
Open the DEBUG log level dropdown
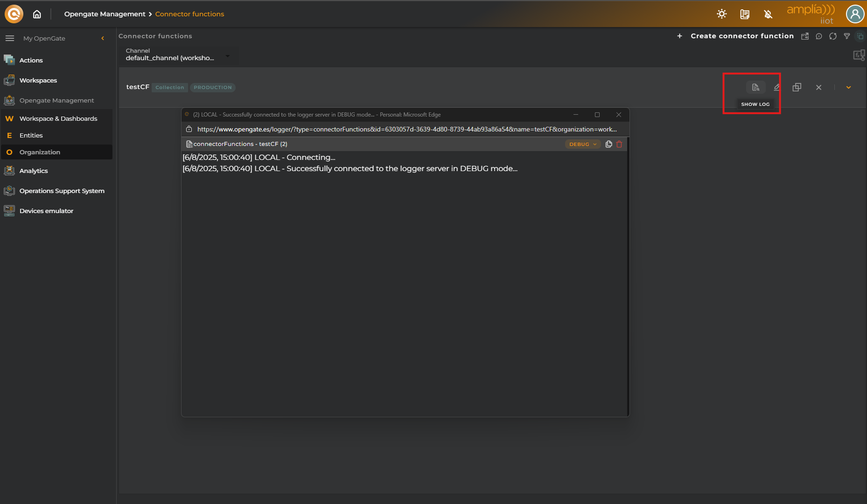583,144
